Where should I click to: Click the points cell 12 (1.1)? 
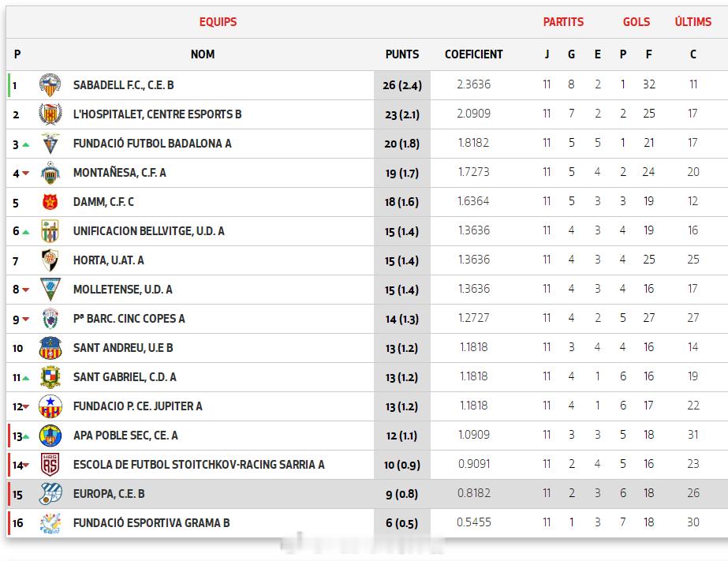click(402, 436)
